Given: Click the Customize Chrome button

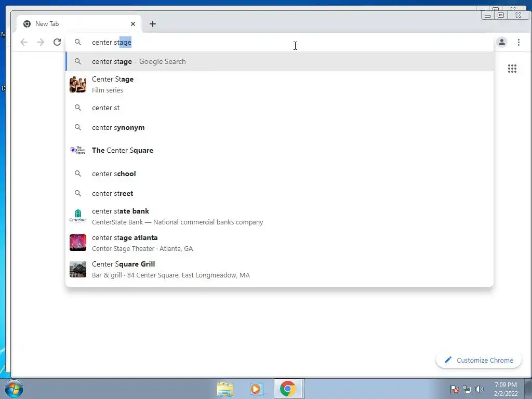Looking at the screenshot, I should (478, 360).
